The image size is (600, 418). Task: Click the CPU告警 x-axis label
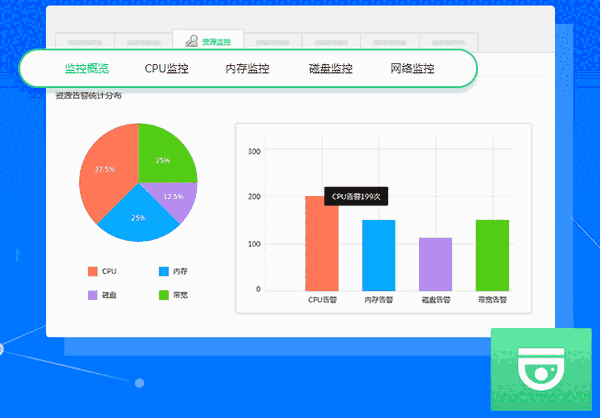pos(322,300)
